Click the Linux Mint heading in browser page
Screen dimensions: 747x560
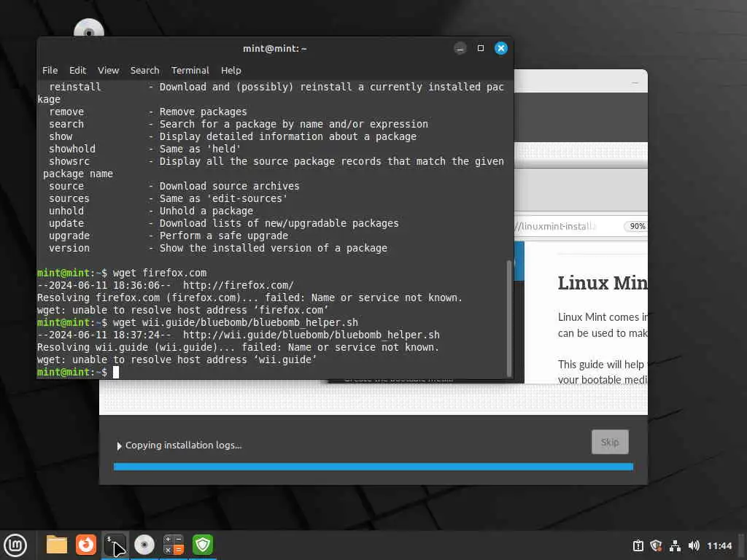pos(603,283)
